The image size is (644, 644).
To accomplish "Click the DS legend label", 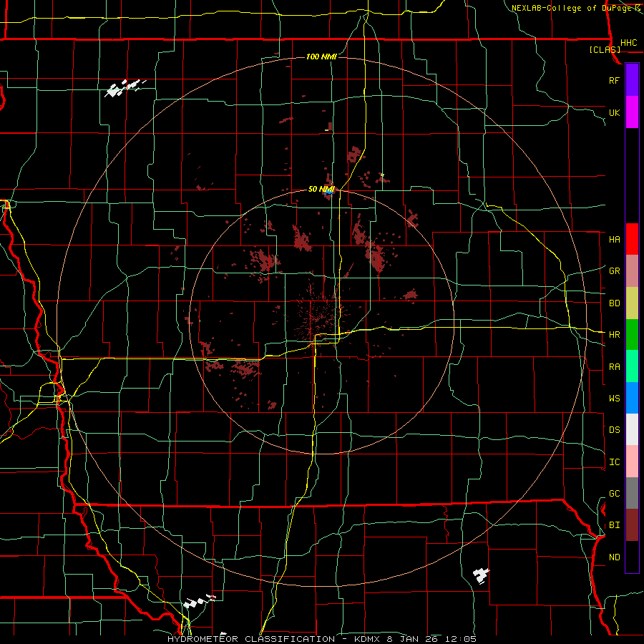I will coord(614,430).
